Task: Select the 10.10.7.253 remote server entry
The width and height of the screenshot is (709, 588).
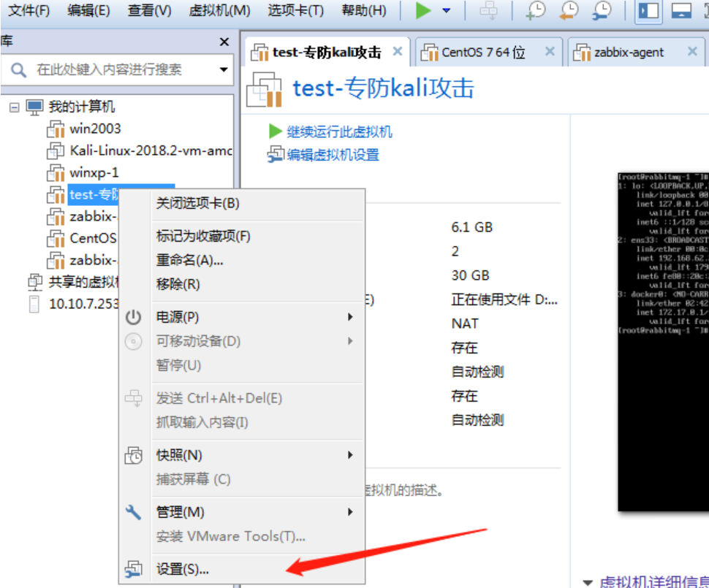Action: pyautogui.click(x=83, y=304)
